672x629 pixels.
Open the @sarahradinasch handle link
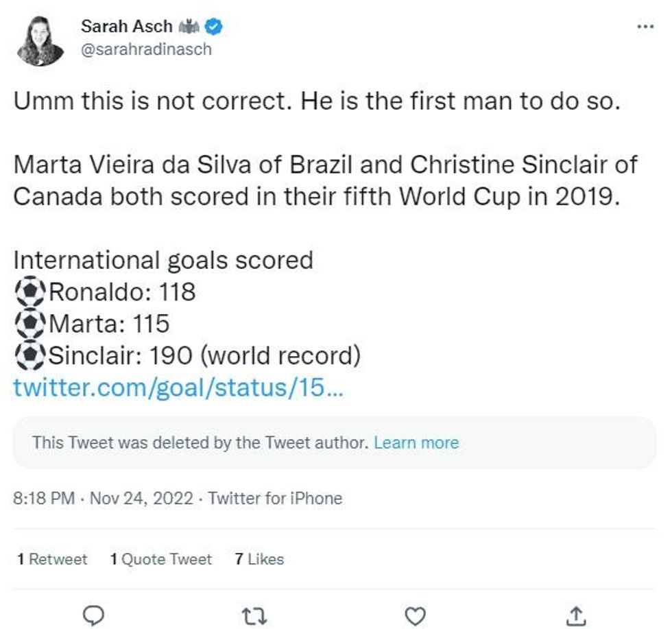pos(146,49)
